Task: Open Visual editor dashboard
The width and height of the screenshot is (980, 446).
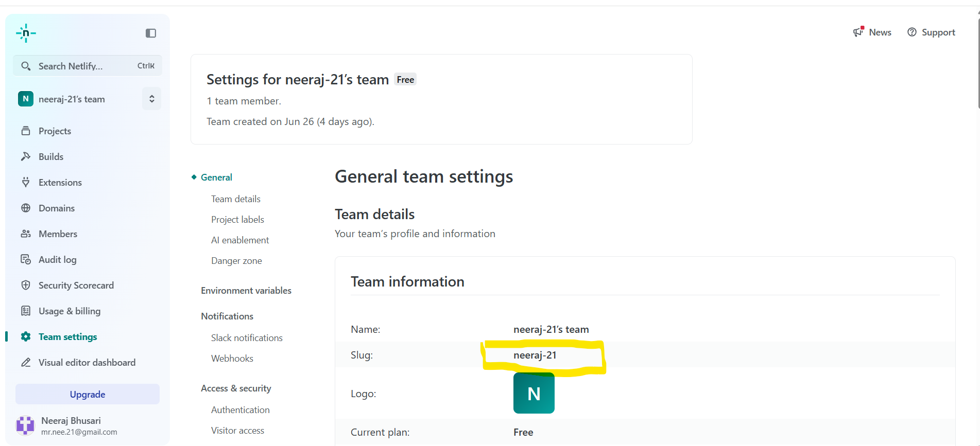Action: (x=87, y=362)
